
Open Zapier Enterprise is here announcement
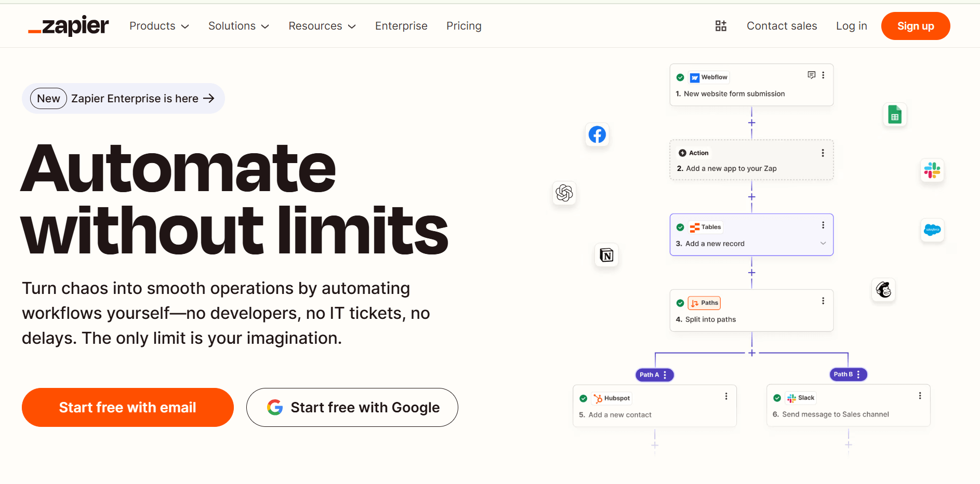coord(123,99)
